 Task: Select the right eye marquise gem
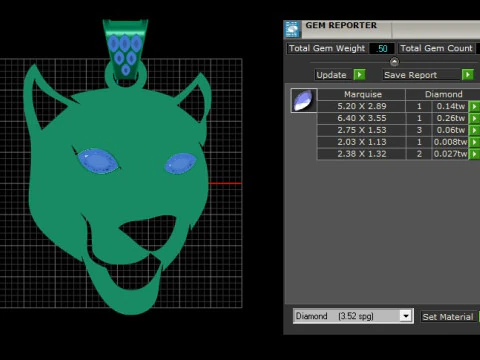tap(180, 163)
